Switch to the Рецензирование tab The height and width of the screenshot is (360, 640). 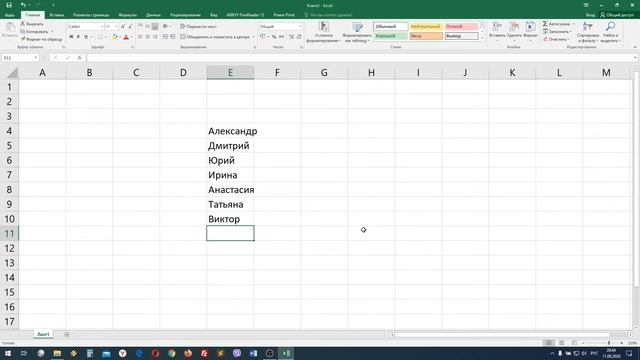pos(185,15)
